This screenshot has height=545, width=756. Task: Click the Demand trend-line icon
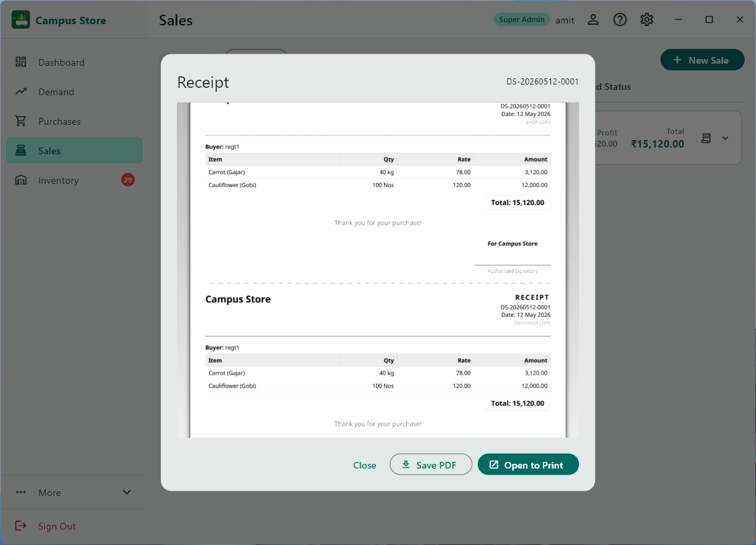coord(21,91)
